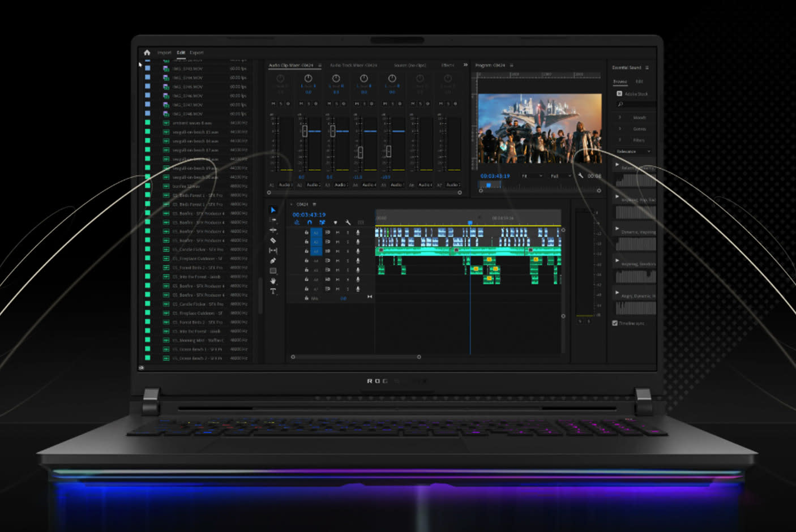Add a marker from the timeline header
The height and width of the screenshot is (532, 796).
[335, 222]
